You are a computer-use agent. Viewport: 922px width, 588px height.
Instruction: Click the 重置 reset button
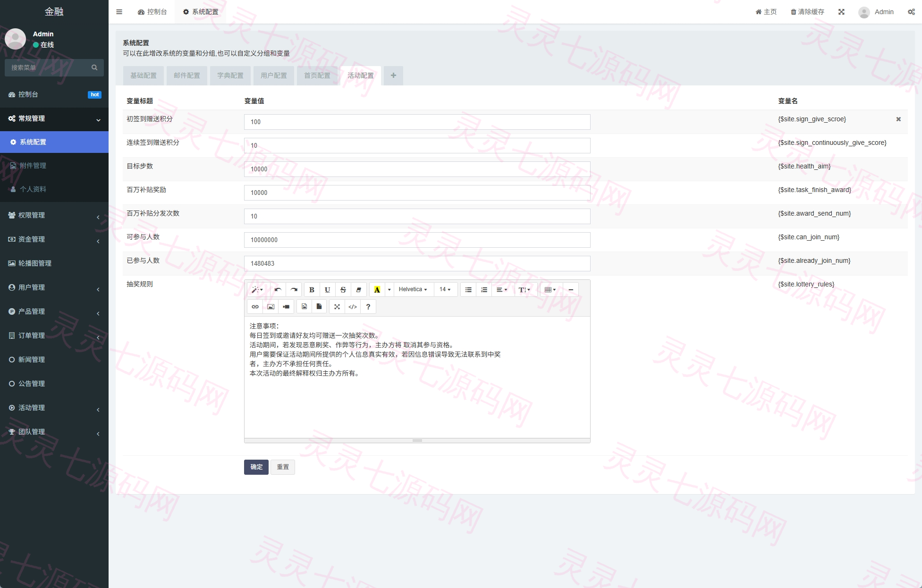coord(283,467)
